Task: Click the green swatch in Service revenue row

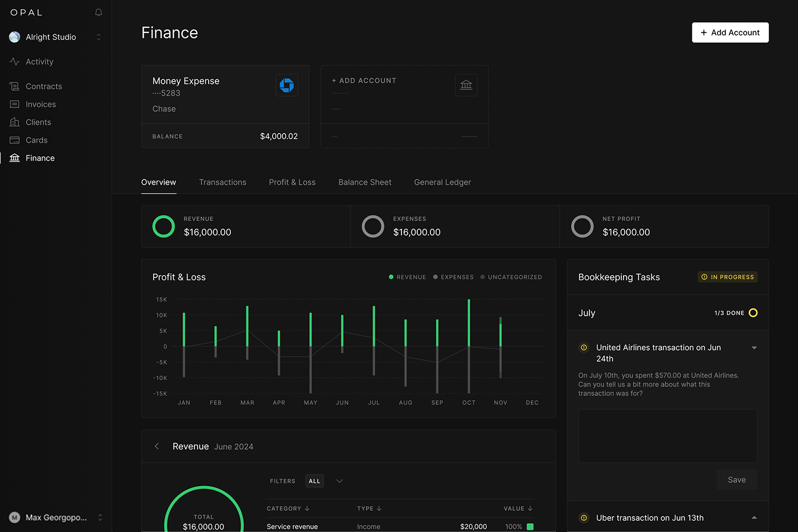Action: (530, 527)
